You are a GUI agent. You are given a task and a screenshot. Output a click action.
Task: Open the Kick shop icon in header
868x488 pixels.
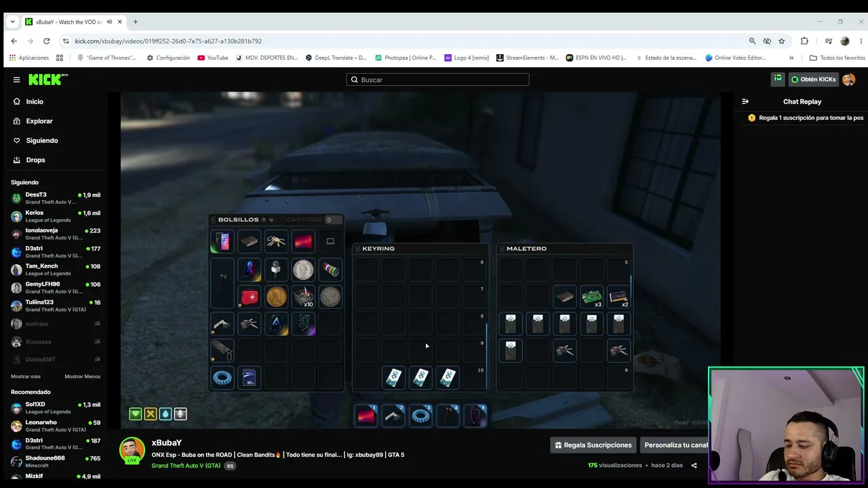(x=778, y=79)
